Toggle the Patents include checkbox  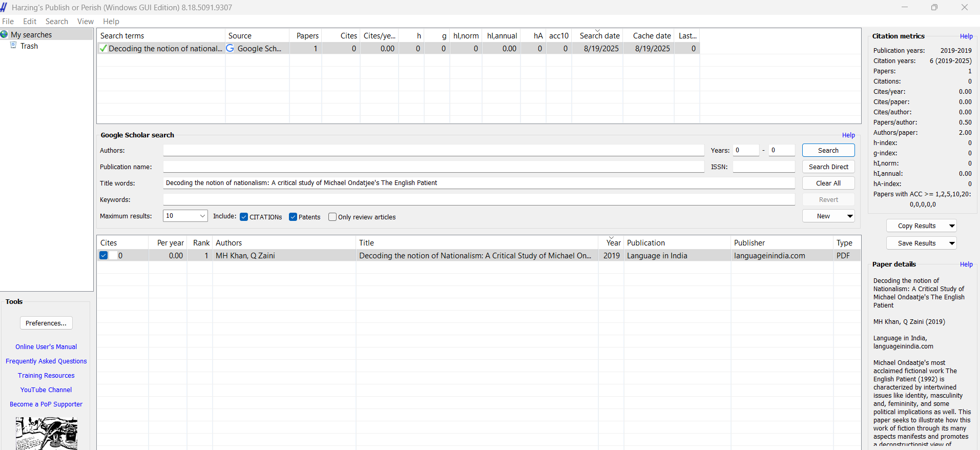293,217
